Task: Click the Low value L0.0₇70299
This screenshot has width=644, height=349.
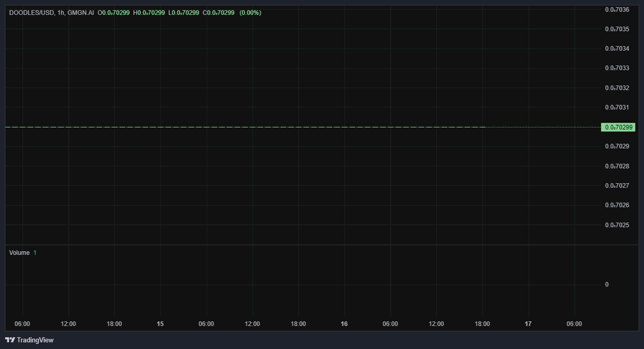Action: coord(184,12)
